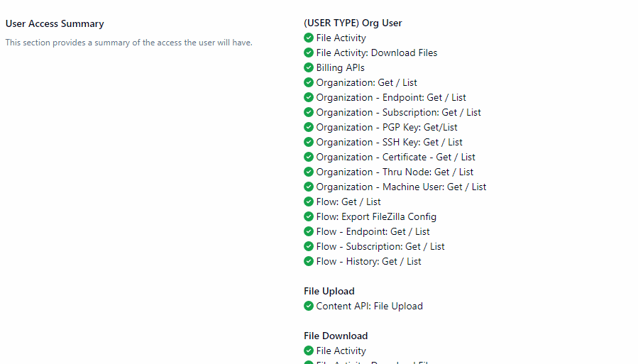Click the Organization: Get / List entry
Image resolution: width=638 pixels, height=364 pixels.
tap(366, 83)
